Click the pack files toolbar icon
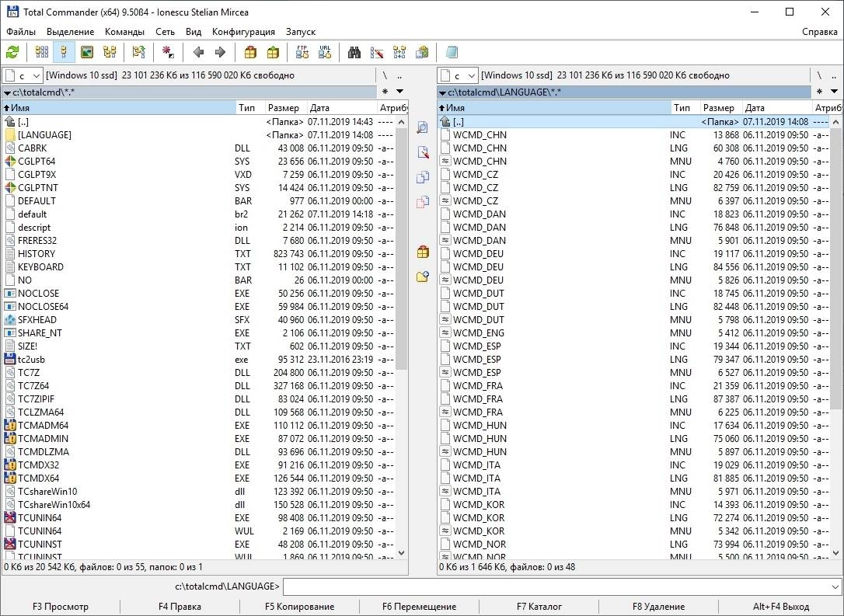This screenshot has width=844, height=616. pyautogui.click(x=250, y=52)
